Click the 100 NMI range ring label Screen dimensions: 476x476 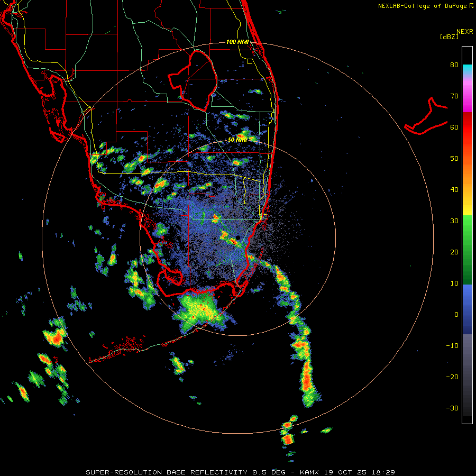[237, 42]
